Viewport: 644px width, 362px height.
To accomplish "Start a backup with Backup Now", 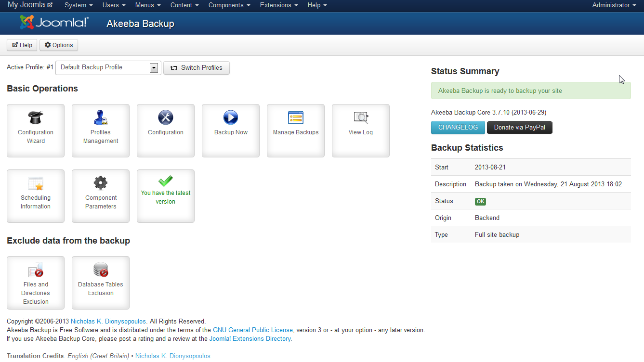I will 231,130.
